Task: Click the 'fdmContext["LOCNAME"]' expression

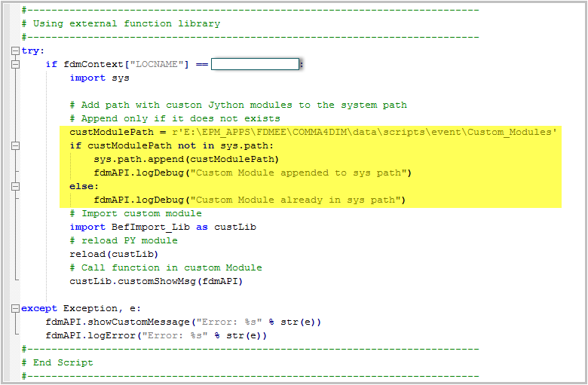Action: coord(127,65)
